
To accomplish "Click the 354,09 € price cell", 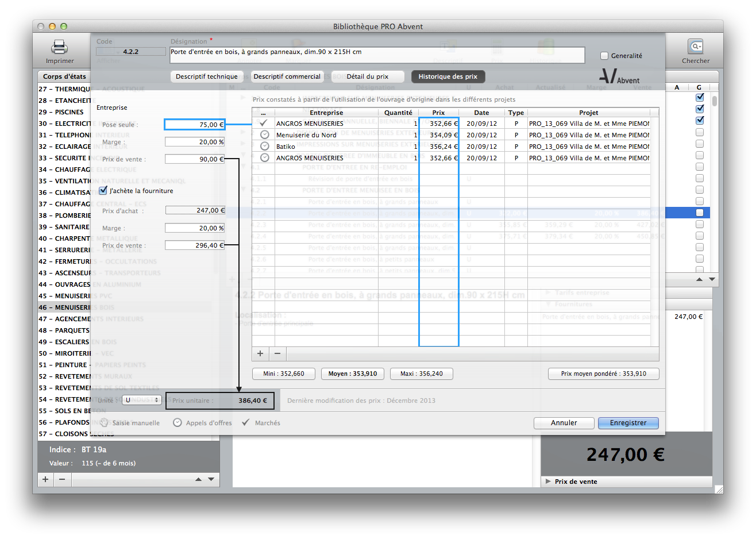I will [x=439, y=135].
